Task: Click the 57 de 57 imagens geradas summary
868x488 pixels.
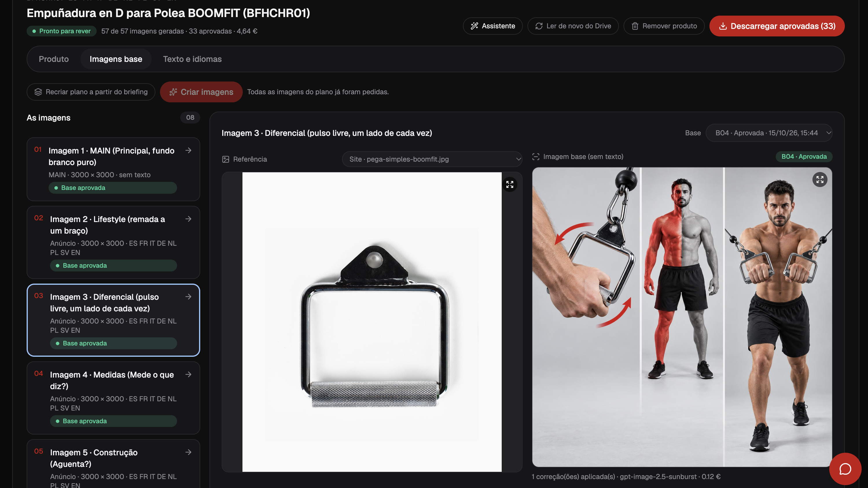Action: pyautogui.click(x=179, y=31)
